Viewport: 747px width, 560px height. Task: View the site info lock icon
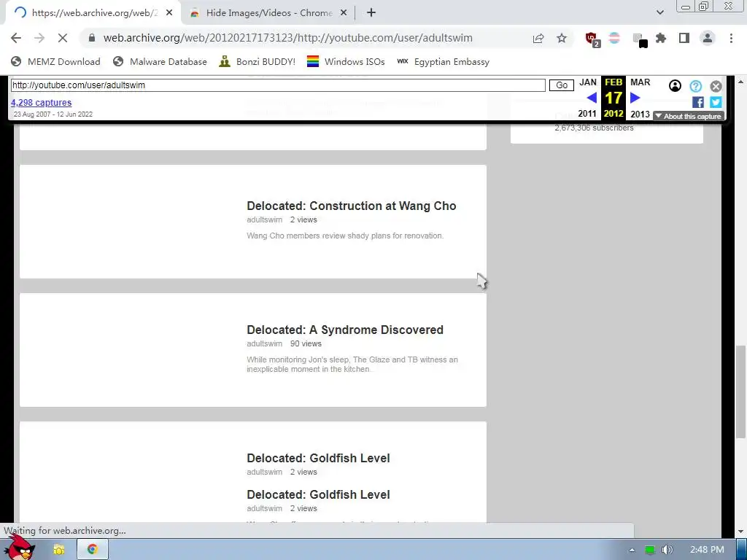pos(92,38)
